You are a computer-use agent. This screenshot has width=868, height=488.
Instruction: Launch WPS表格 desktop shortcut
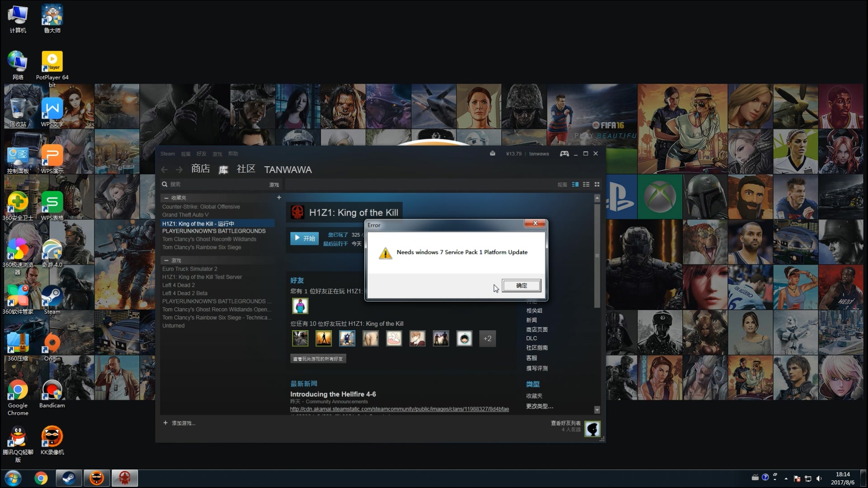[x=52, y=206]
